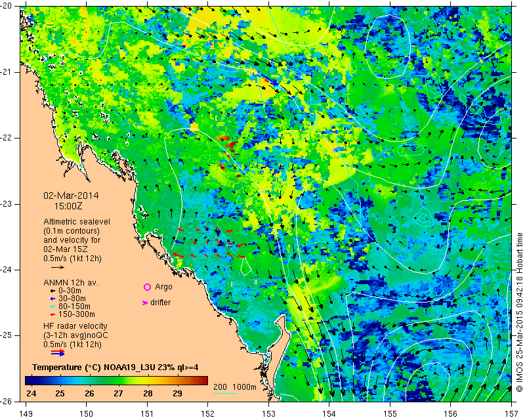
Task: Click the Temperature NOAA19_L3U colorbar title
Action: [115, 367]
